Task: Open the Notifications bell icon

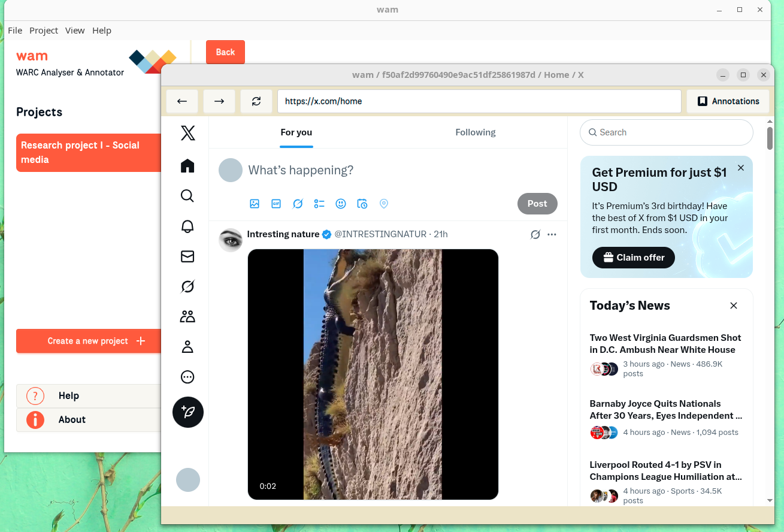Action: pos(187,226)
